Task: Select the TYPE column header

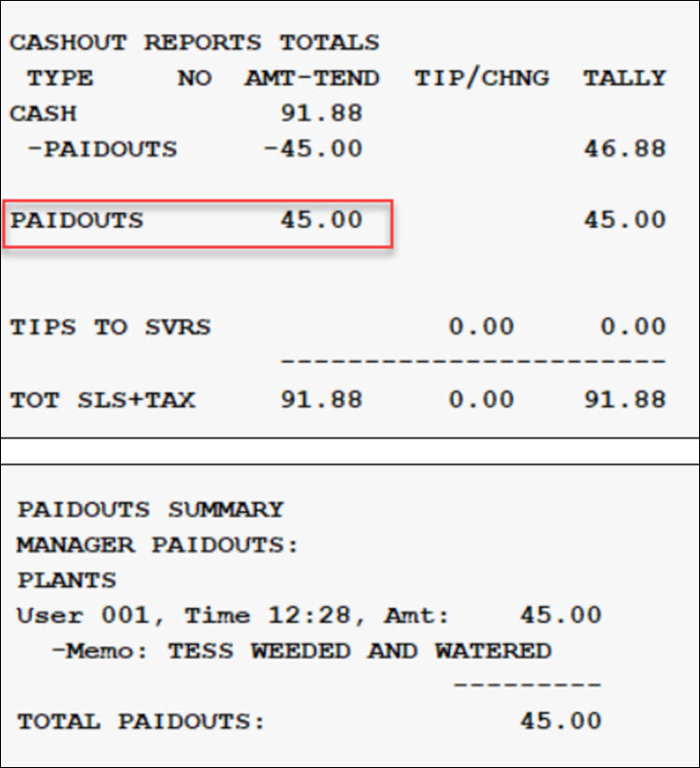Action: coord(60,79)
